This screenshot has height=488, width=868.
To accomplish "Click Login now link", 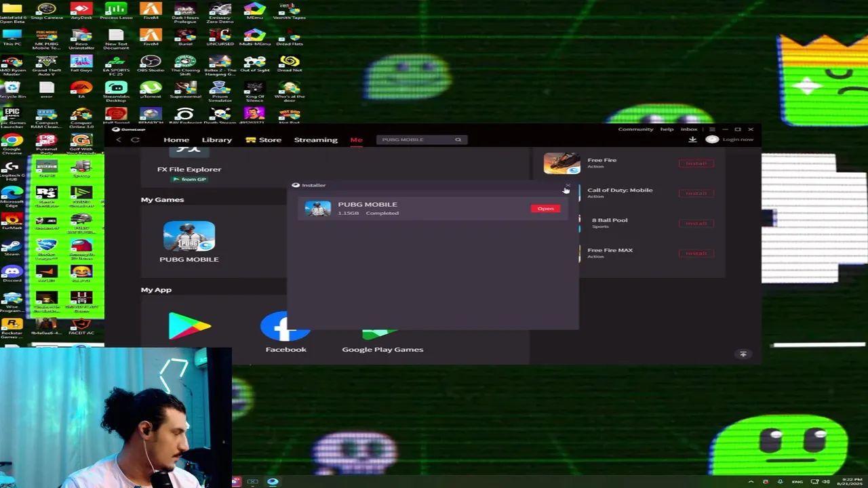I will pos(738,140).
